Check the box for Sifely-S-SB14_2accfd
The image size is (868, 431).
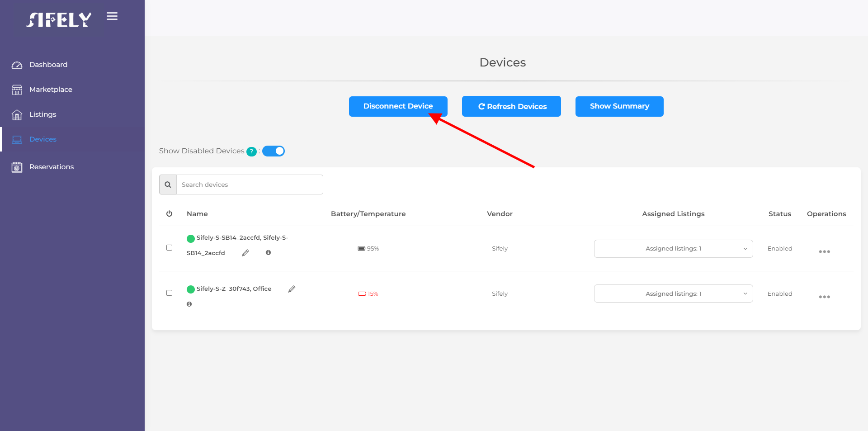pyautogui.click(x=170, y=248)
